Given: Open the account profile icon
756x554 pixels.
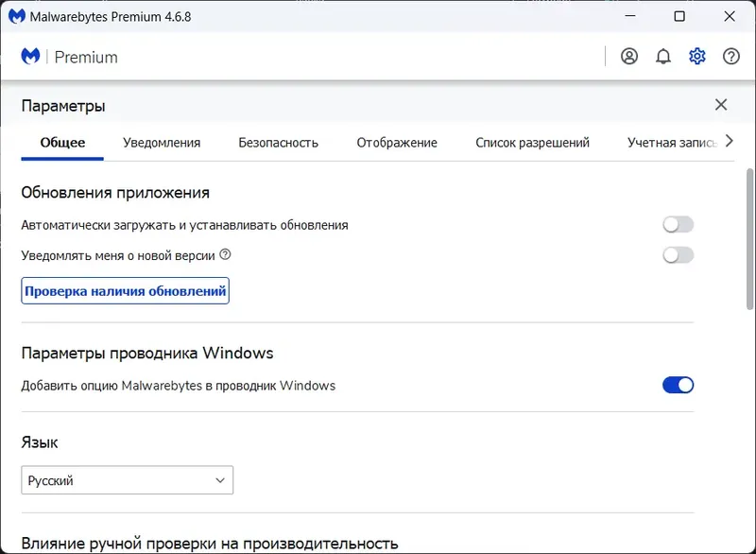Looking at the screenshot, I should pos(629,57).
